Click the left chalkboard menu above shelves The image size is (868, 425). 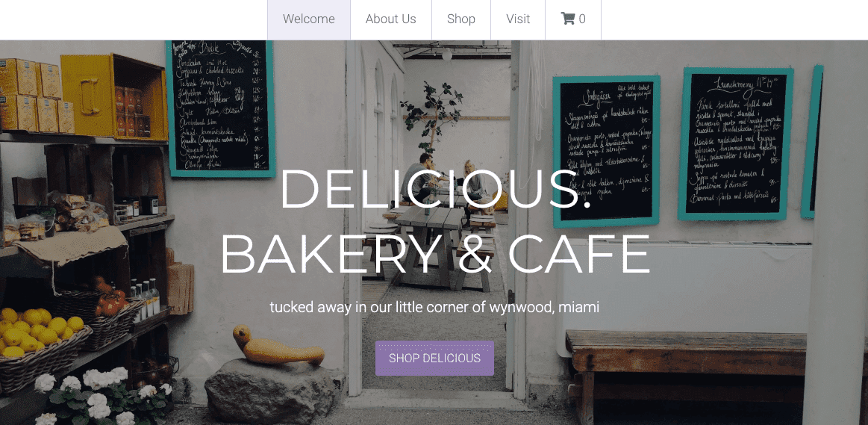[221, 108]
